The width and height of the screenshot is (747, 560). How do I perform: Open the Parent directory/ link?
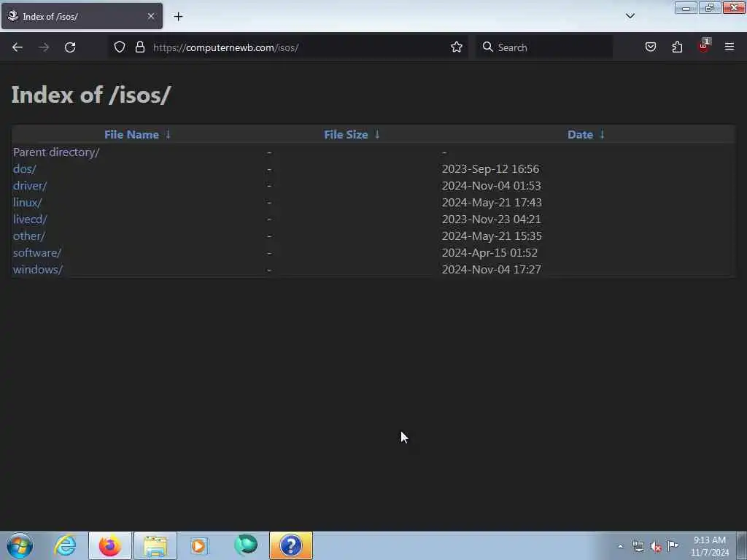click(56, 152)
